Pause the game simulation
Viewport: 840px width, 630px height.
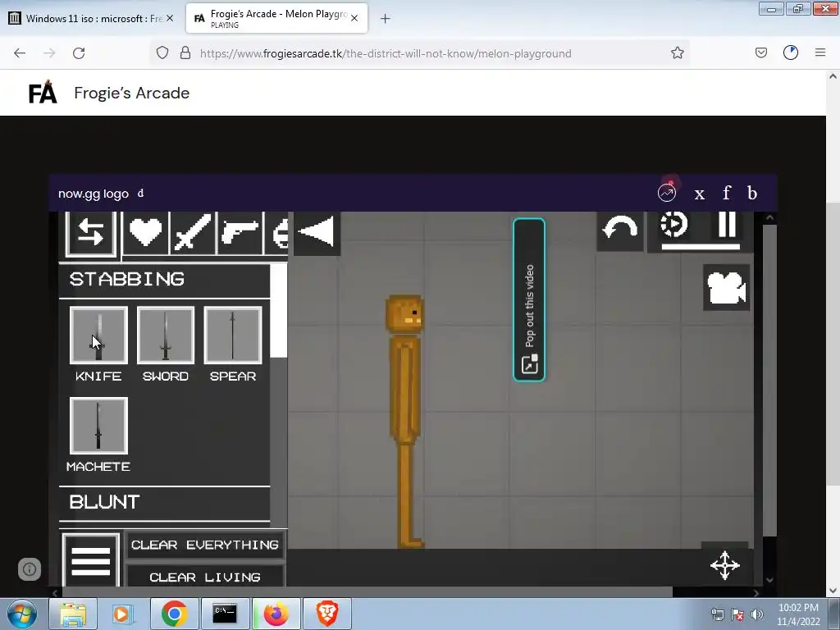[727, 225]
